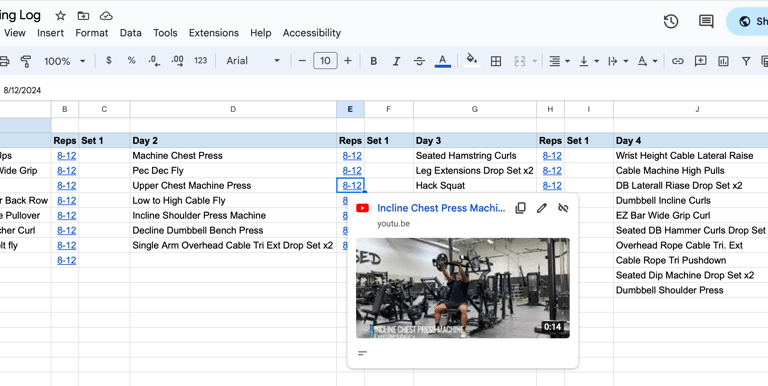The height and width of the screenshot is (386, 768).
Task: Click the font size field showing 10
Action: [x=325, y=61]
